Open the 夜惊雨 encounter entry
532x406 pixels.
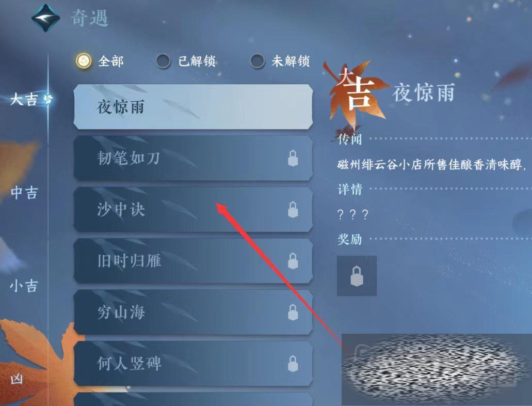[x=192, y=107]
